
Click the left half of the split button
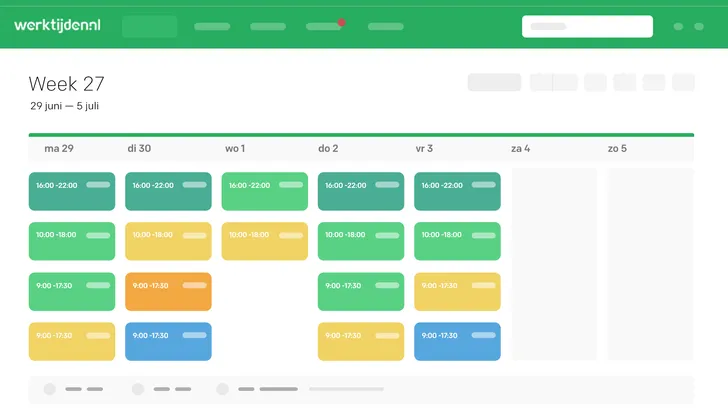[541, 82]
